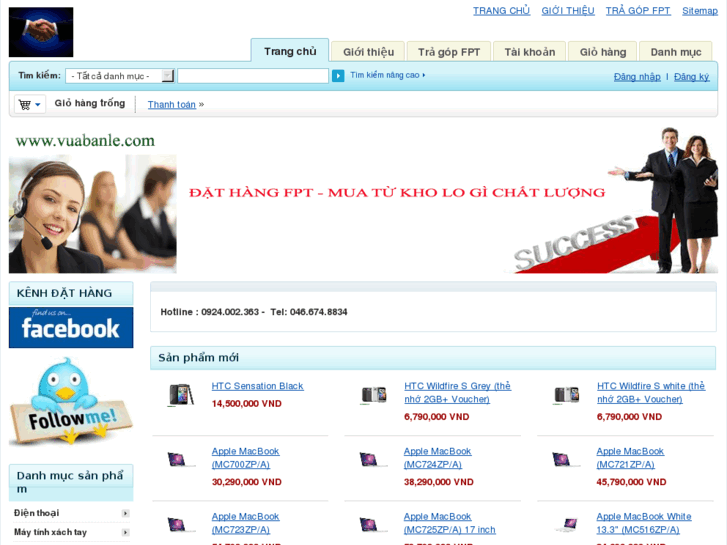Open the Tất cả danh mục category dropdown

(x=120, y=76)
